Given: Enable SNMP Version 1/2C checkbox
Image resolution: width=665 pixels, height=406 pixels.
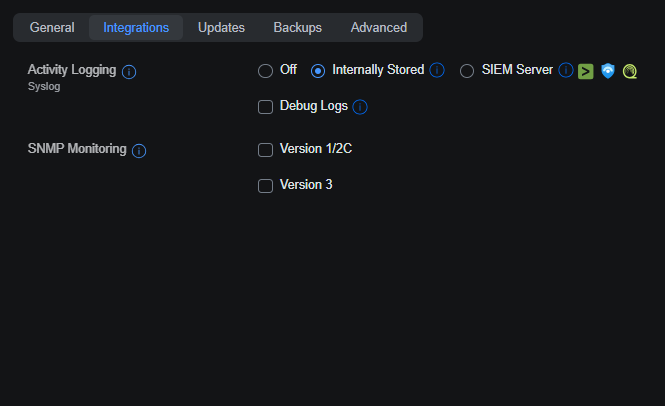Looking at the screenshot, I should coord(265,150).
